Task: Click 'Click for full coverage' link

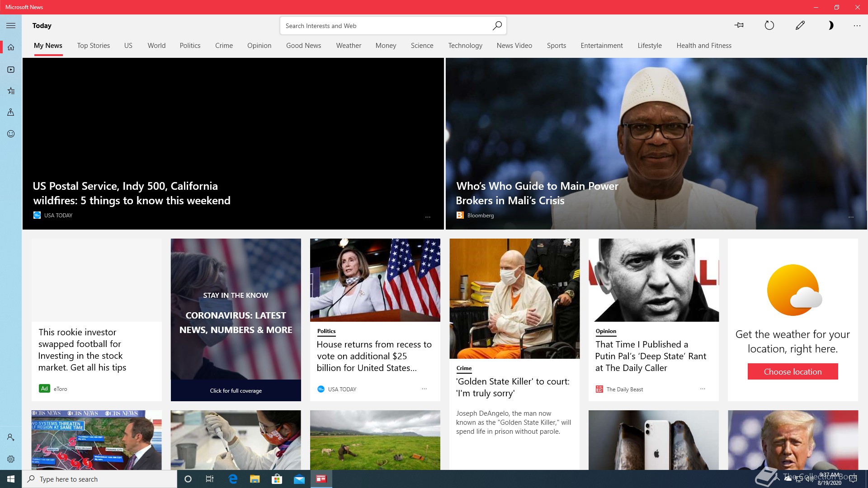Action: click(x=236, y=390)
